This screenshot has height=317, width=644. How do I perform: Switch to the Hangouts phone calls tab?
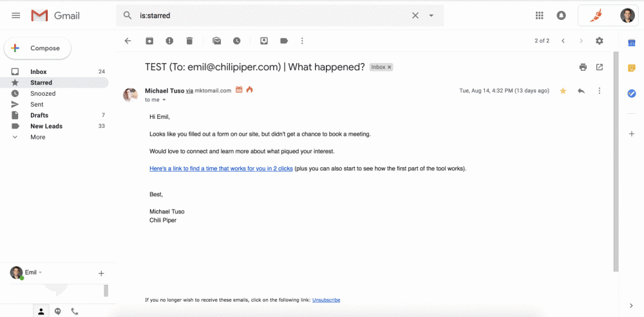(74, 311)
